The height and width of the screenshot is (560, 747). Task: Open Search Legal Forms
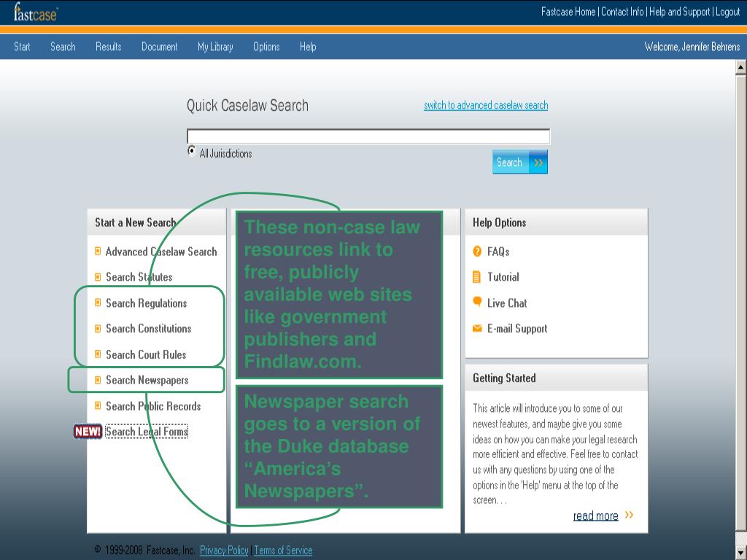pos(147,432)
